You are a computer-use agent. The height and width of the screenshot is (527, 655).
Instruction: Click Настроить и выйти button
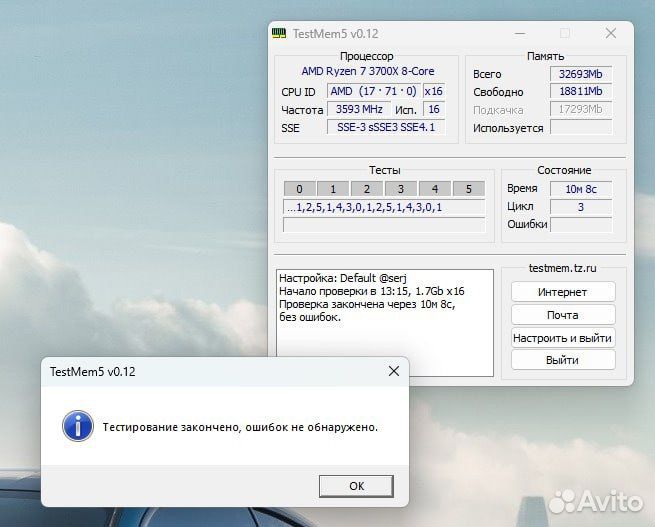[563, 337]
